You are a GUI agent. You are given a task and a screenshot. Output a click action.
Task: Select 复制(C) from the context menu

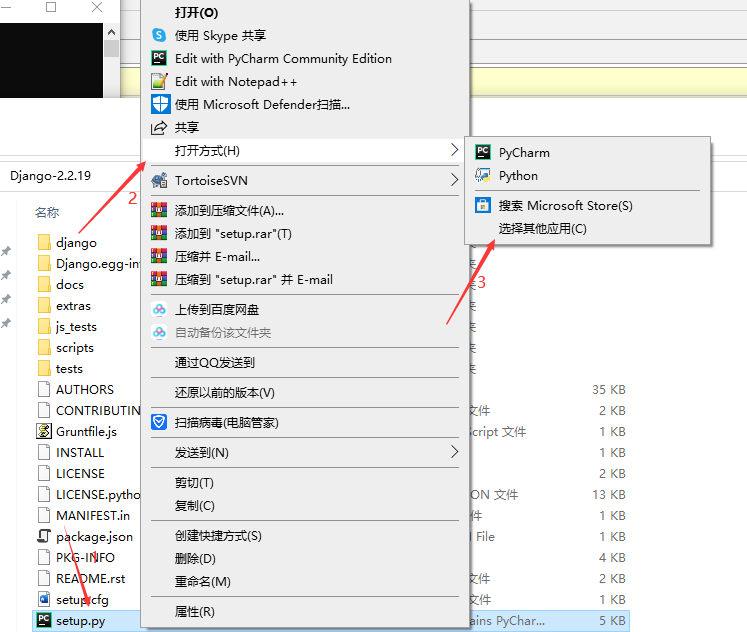pyautogui.click(x=194, y=505)
